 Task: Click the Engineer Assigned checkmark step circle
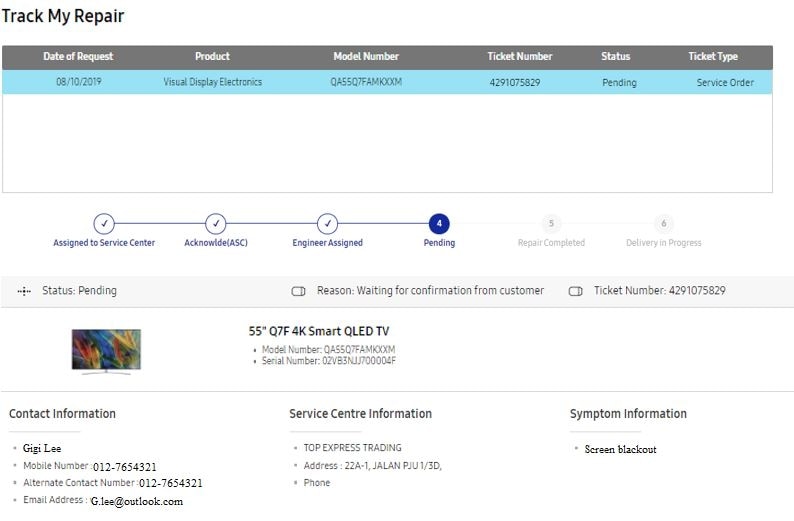pyautogui.click(x=328, y=223)
